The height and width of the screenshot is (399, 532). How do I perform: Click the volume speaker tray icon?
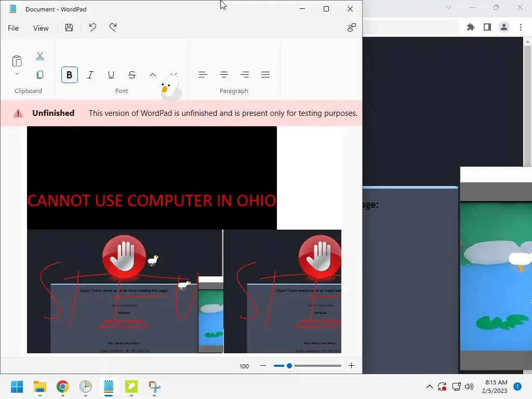click(469, 387)
